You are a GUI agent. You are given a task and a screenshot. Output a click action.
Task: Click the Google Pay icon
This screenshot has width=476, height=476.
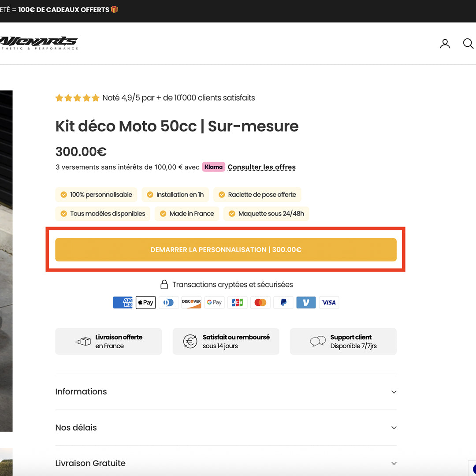coord(214,302)
